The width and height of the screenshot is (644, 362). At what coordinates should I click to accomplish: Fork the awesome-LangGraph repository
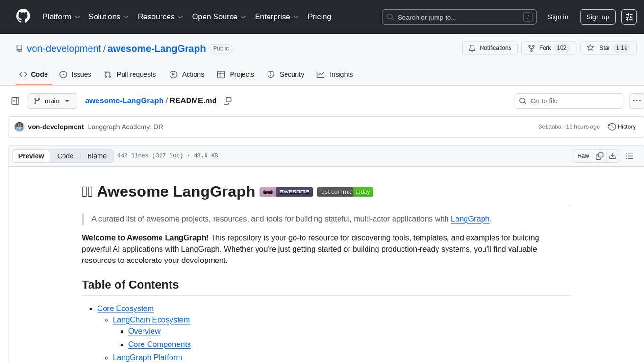coord(548,48)
